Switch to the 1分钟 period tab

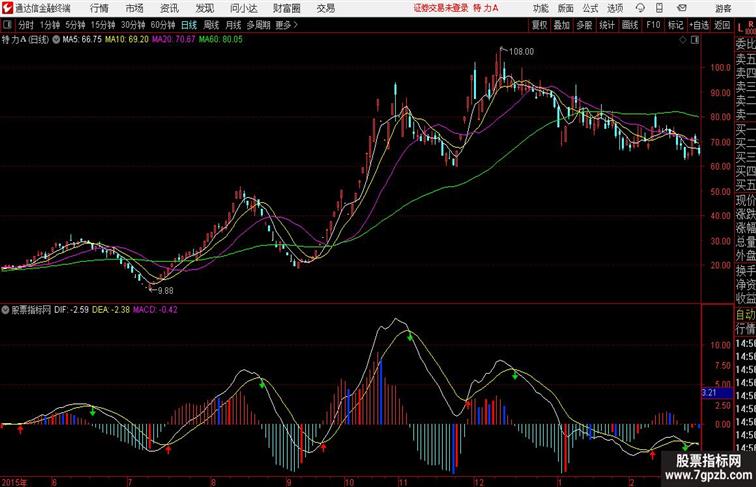50,25
